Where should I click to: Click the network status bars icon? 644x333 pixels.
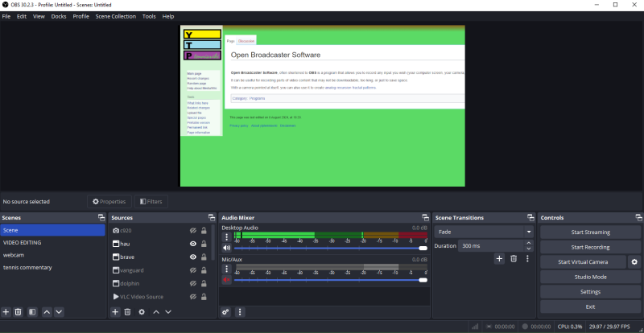tap(475, 327)
